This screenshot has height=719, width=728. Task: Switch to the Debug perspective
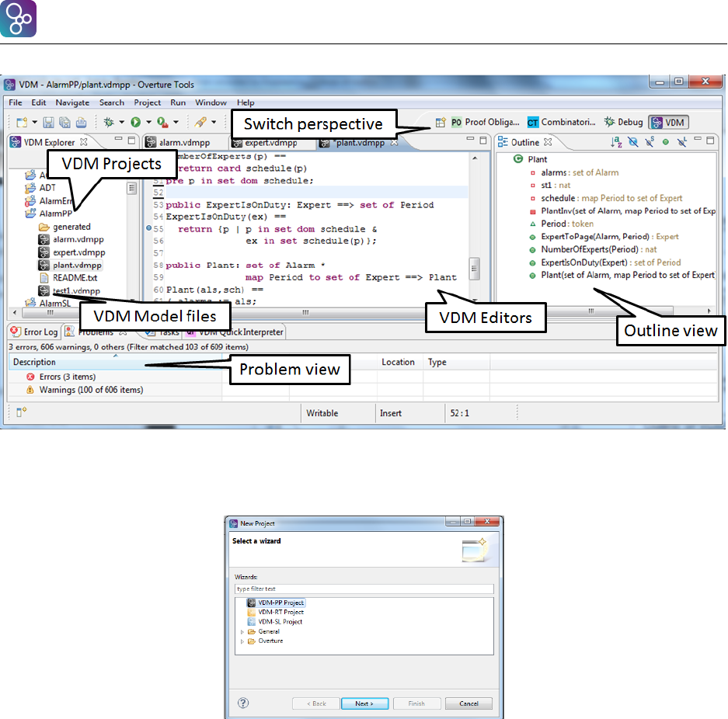(x=624, y=122)
